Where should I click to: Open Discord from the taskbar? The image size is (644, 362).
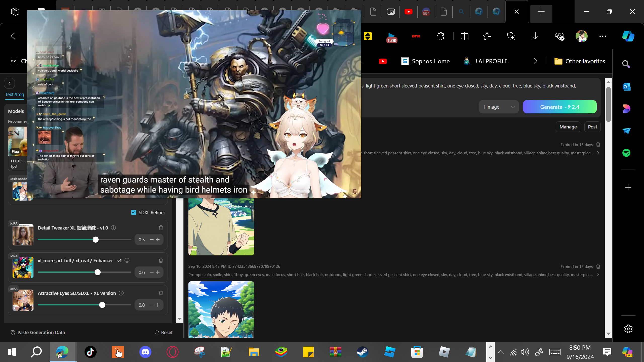point(145,352)
